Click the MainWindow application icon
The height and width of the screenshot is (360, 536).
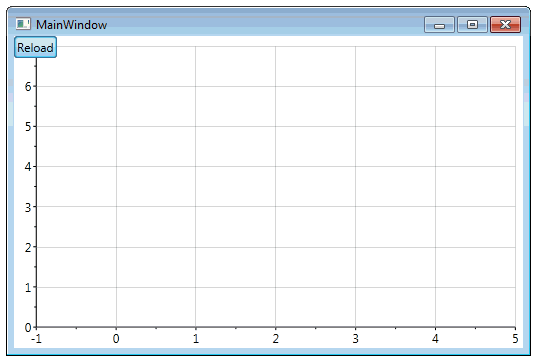click(23, 24)
